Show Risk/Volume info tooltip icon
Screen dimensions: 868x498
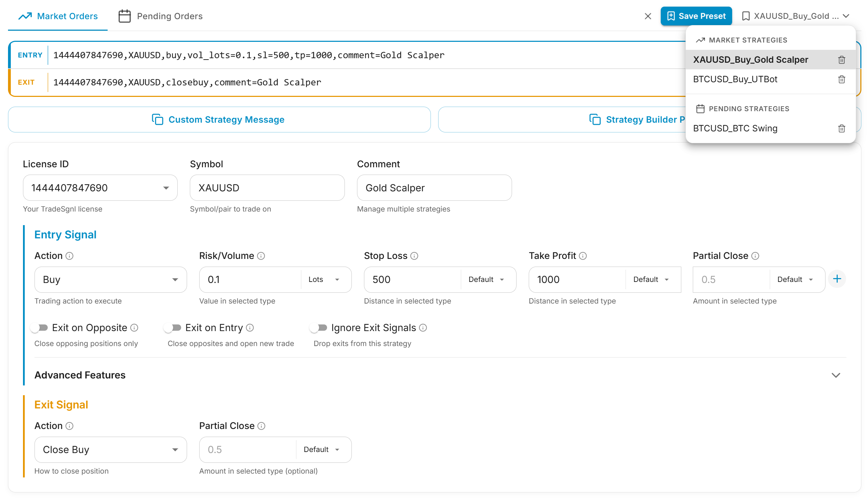tap(261, 256)
